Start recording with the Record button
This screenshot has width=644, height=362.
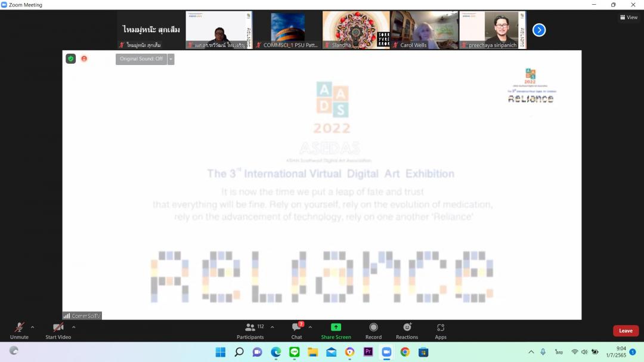click(373, 327)
